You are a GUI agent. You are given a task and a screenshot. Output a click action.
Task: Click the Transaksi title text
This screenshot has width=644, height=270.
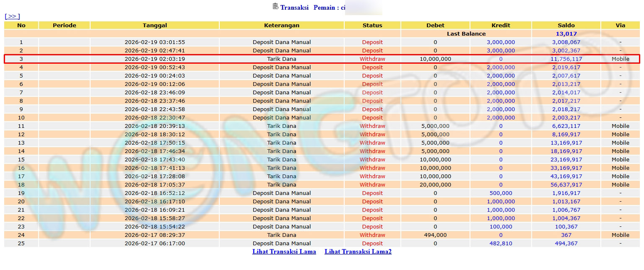(x=294, y=8)
